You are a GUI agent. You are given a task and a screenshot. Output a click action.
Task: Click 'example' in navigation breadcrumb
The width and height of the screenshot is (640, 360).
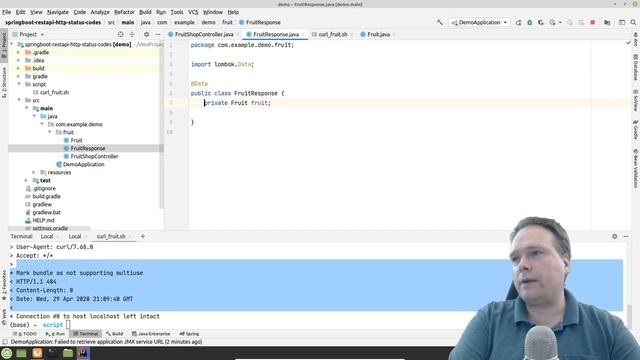[x=184, y=22]
